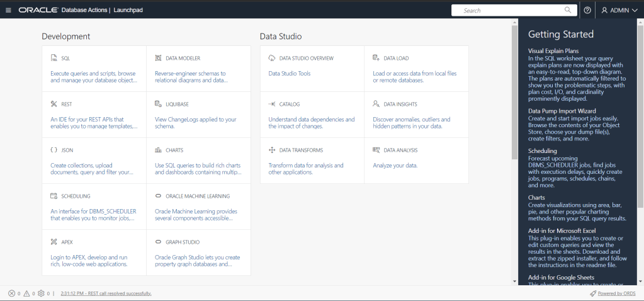Click the Charts tile icon
The image size is (644, 301).
pyautogui.click(x=159, y=150)
